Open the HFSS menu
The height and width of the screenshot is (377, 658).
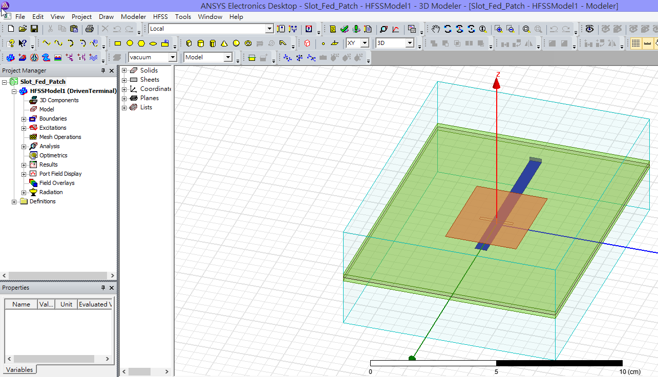point(160,17)
